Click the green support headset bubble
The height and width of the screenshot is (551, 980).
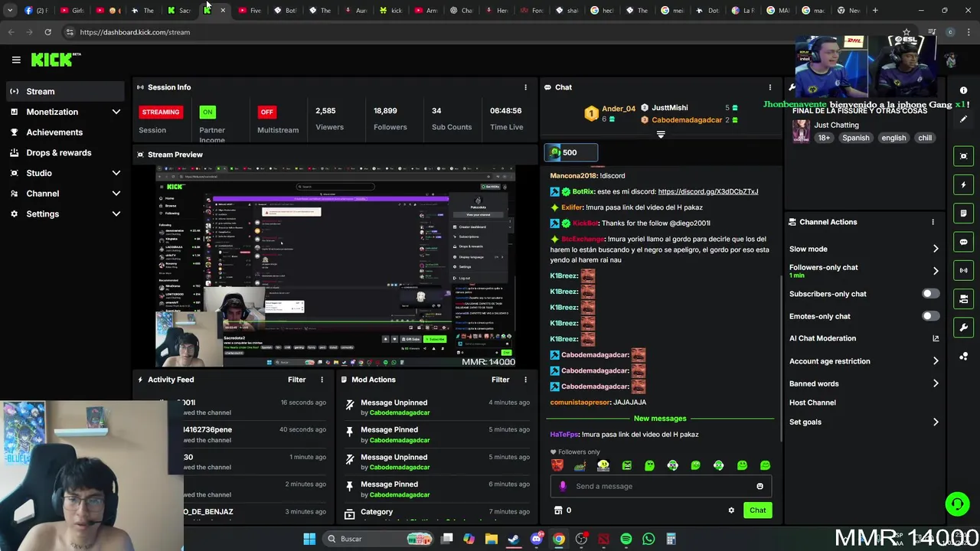(x=957, y=504)
